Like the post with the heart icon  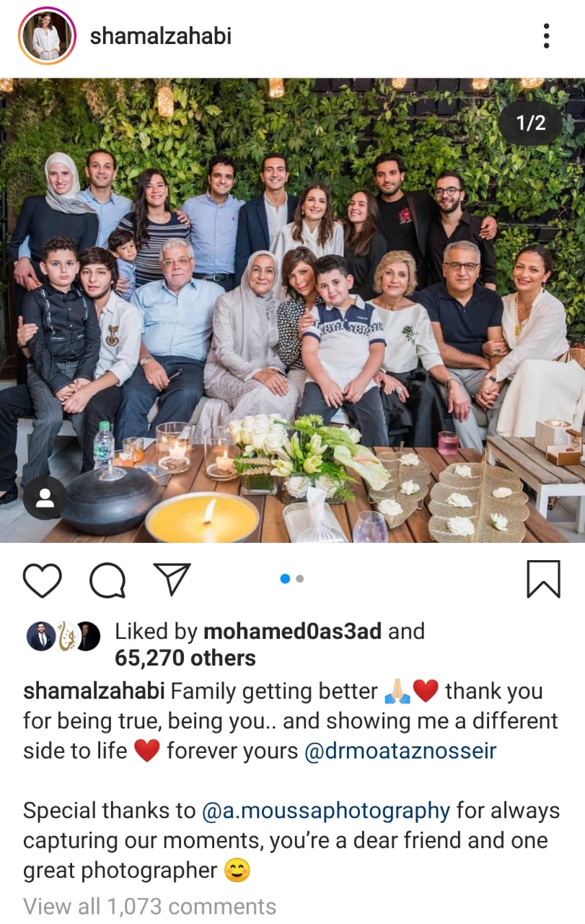(42, 580)
